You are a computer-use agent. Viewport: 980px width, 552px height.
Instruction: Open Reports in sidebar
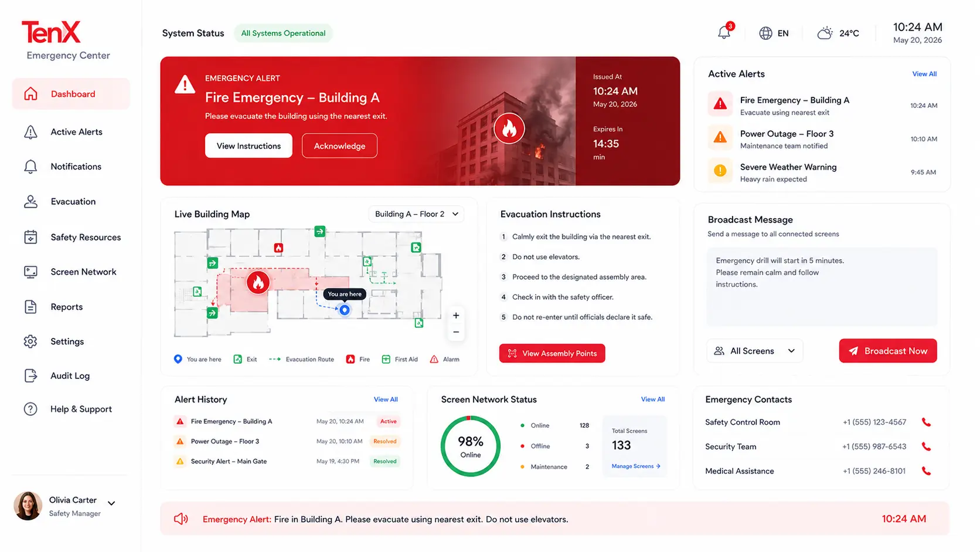[x=71, y=307]
